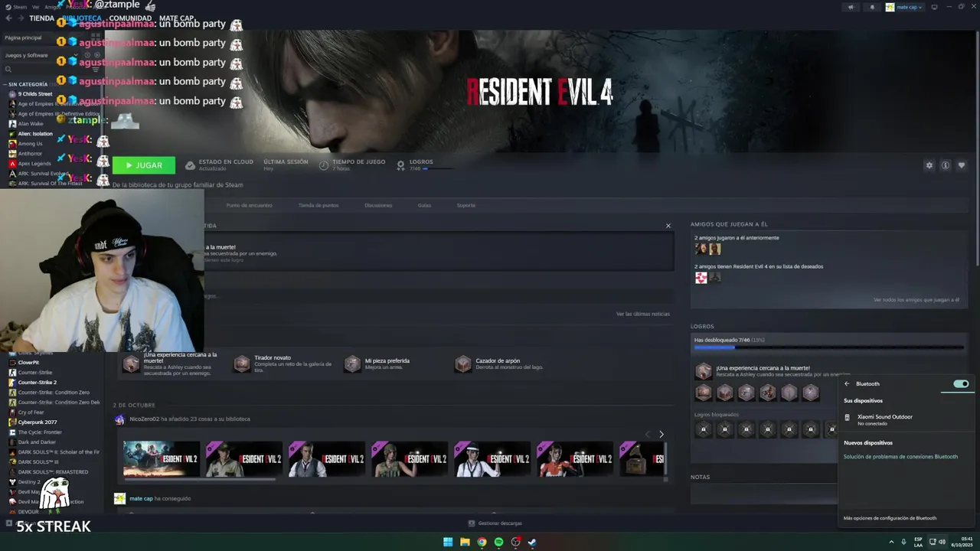The width and height of the screenshot is (980, 551).
Task: Open Google Chrome from the taskbar
Action: click(482, 542)
